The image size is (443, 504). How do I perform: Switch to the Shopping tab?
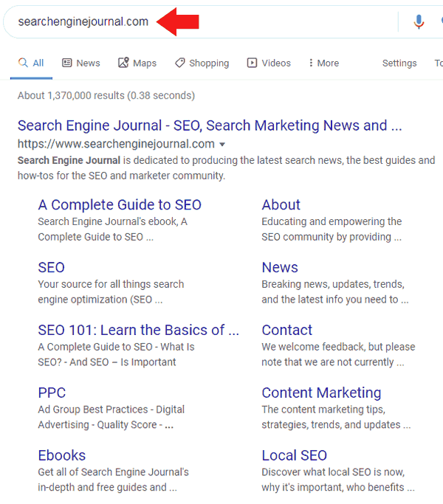pos(202,63)
